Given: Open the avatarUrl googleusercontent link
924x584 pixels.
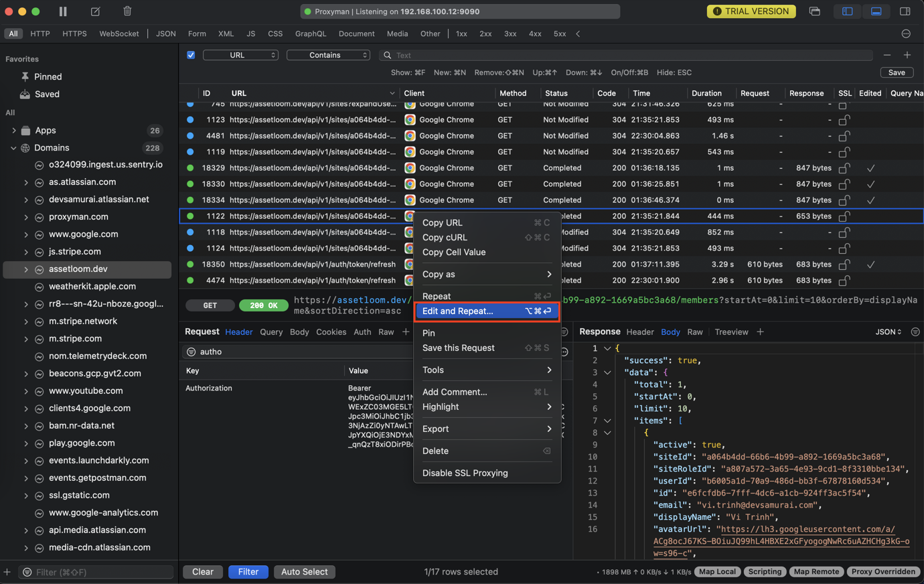Looking at the screenshot, I should tap(781, 541).
